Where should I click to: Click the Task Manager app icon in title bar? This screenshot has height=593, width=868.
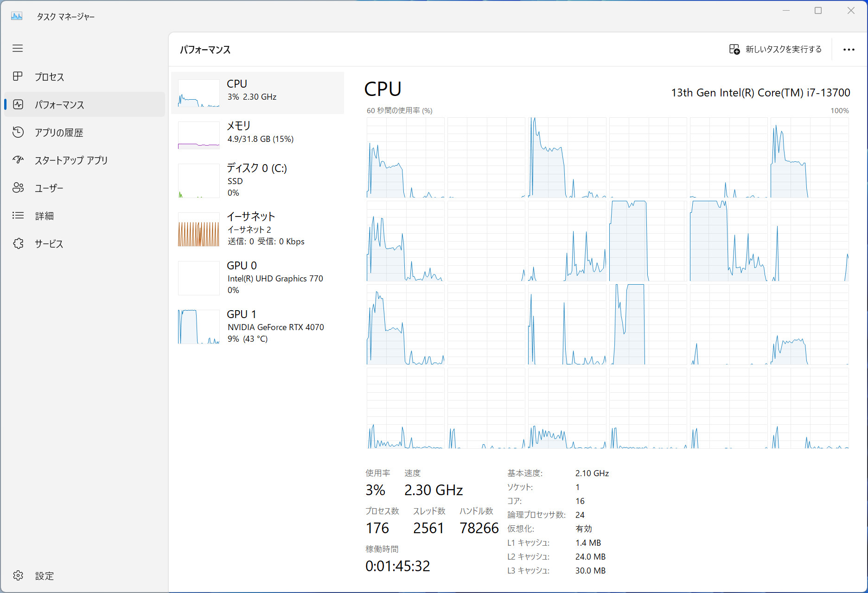pos(17,16)
